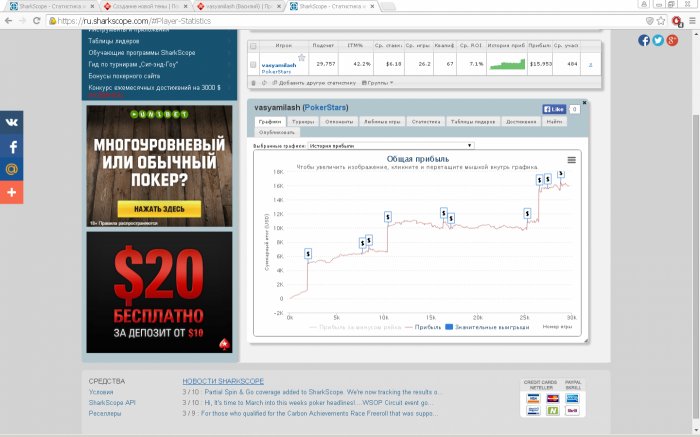
Task: Switch to the 'Оппоненты' tab
Action: pos(339,121)
